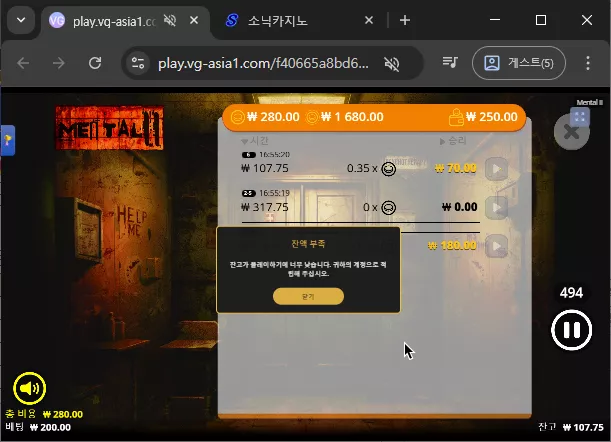Open a new browser tab
The image size is (611, 442).
(405, 20)
